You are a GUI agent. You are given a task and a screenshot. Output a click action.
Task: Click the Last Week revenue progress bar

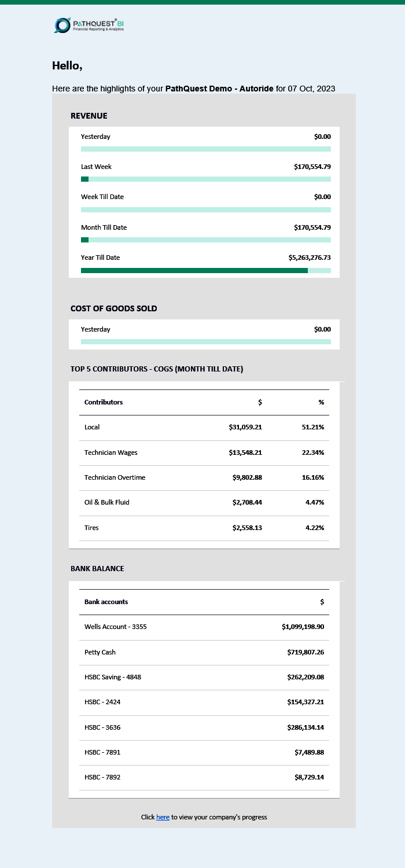coord(205,179)
